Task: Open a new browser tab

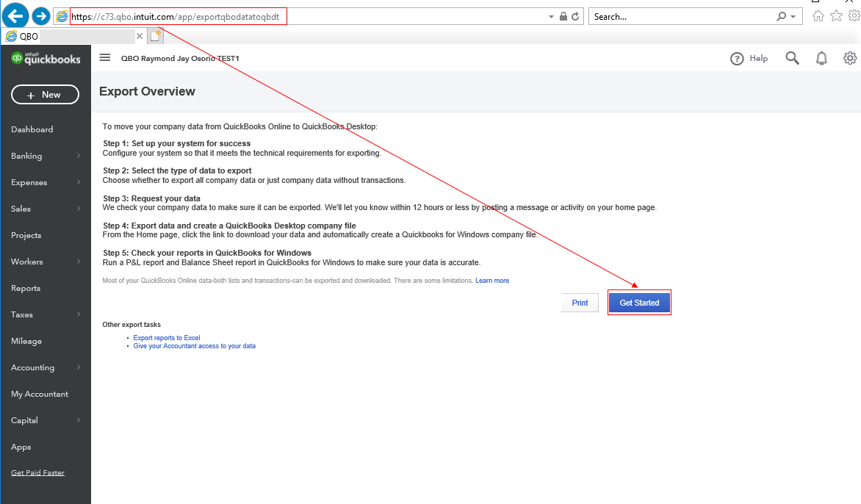Action: (156, 36)
